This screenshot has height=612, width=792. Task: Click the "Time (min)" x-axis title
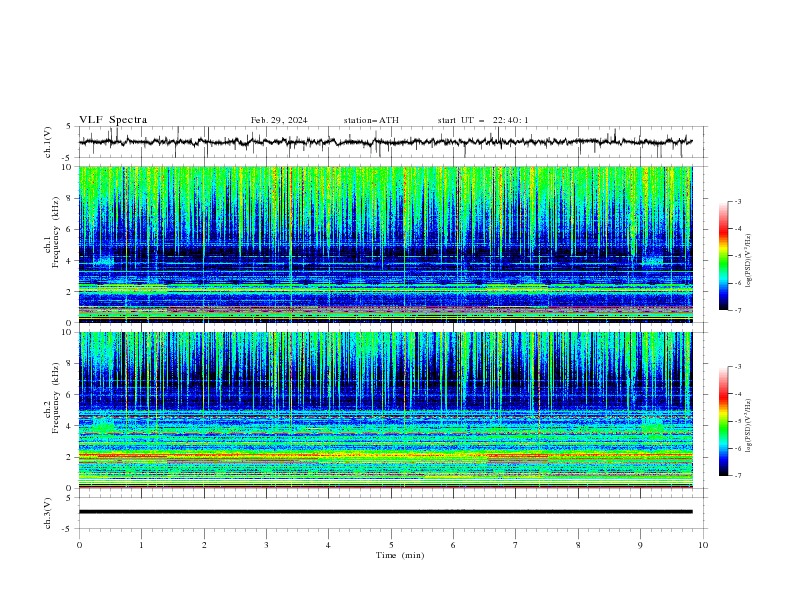coord(400,555)
